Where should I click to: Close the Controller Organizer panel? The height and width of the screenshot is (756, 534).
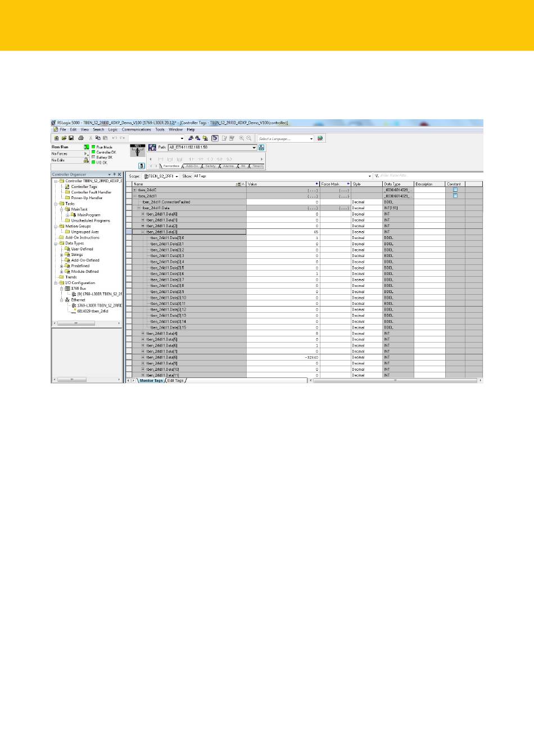(119, 174)
